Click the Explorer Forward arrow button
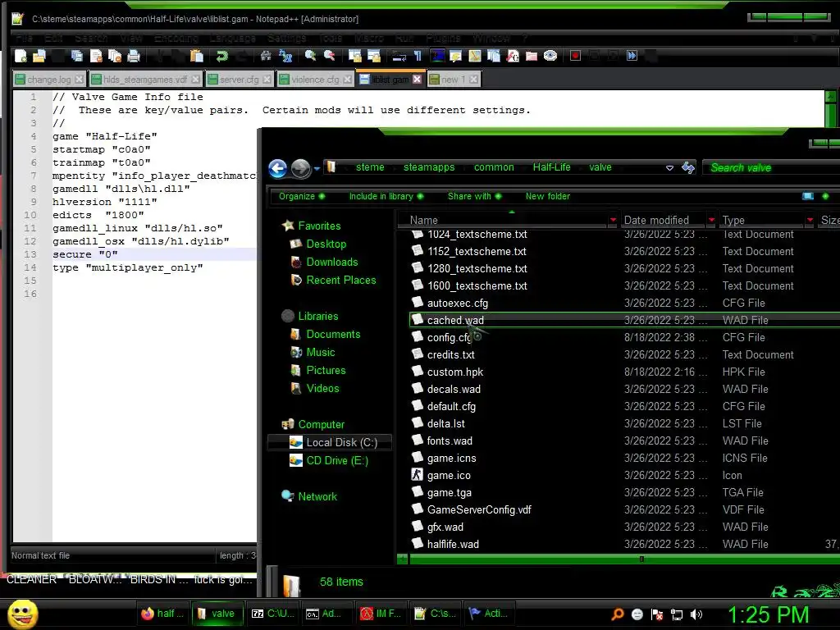 coord(300,169)
